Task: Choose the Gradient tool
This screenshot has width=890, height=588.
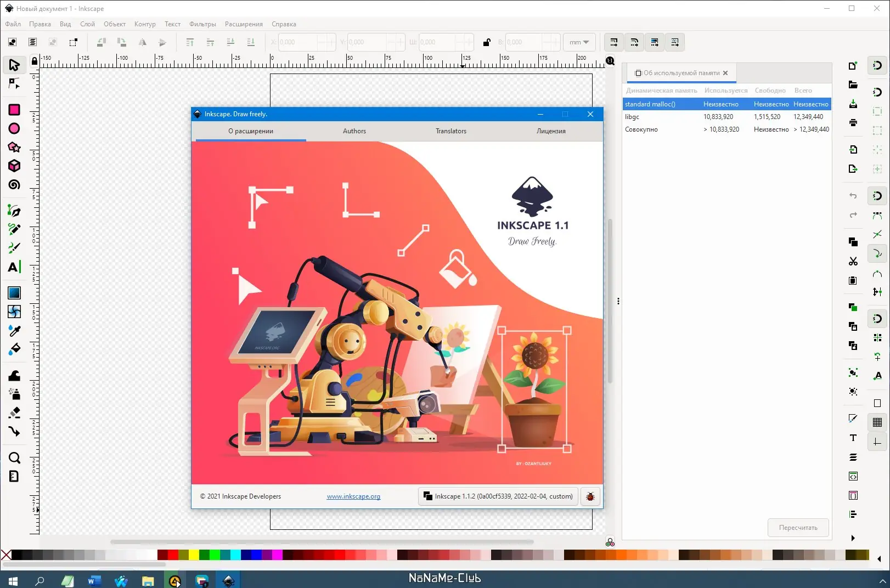Action: click(14, 293)
